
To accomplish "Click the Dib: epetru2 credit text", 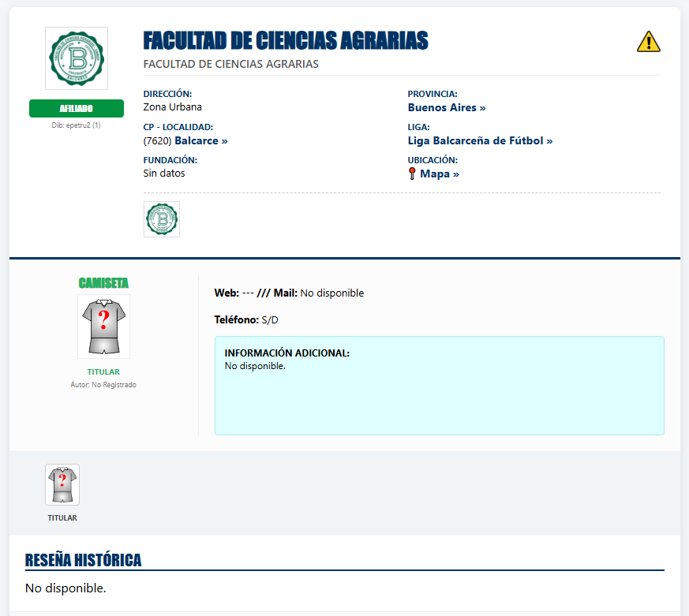I will click(x=77, y=125).
